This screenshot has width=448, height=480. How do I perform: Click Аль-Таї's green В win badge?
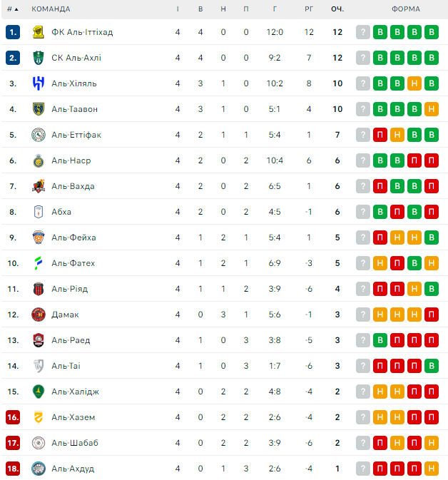click(432, 366)
